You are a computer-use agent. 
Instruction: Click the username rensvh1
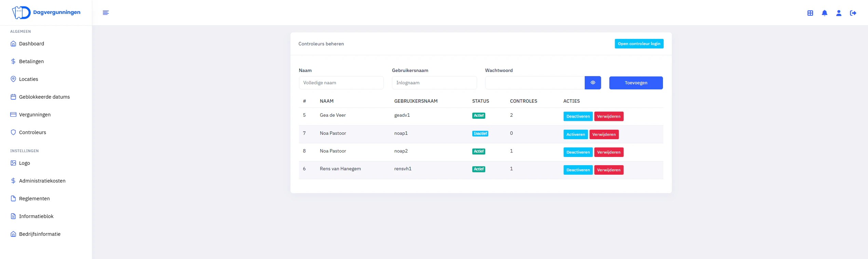pos(403,169)
